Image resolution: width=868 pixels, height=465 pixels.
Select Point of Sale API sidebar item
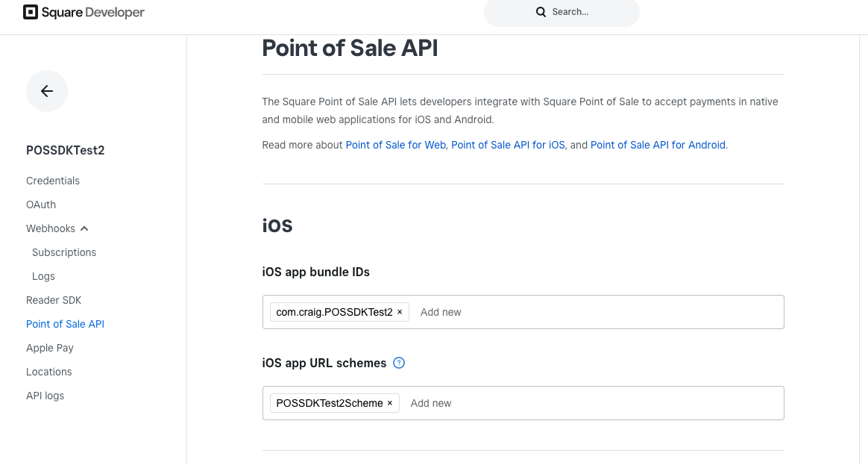point(65,324)
